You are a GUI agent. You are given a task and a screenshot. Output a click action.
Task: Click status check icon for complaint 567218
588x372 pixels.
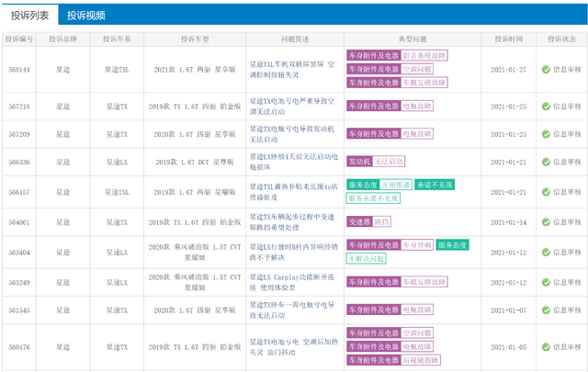[x=546, y=107]
